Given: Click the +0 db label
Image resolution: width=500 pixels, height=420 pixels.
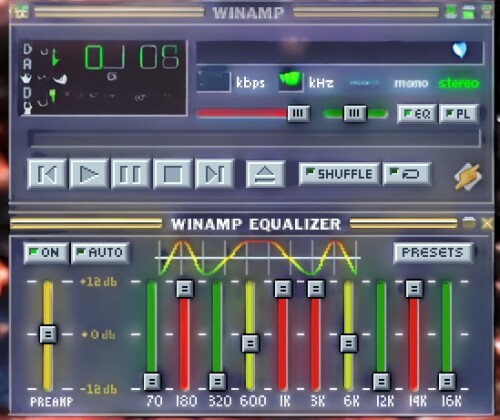Looking at the screenshot, I should point(99,334).
